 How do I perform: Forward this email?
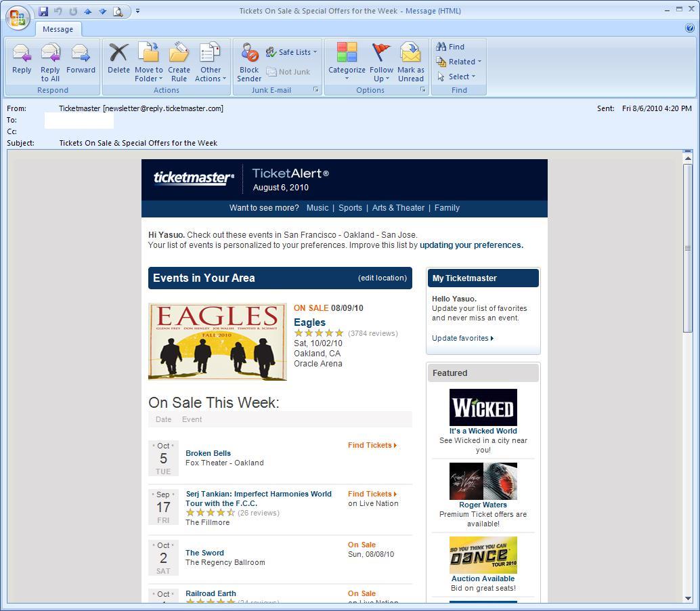click(81, 59)
